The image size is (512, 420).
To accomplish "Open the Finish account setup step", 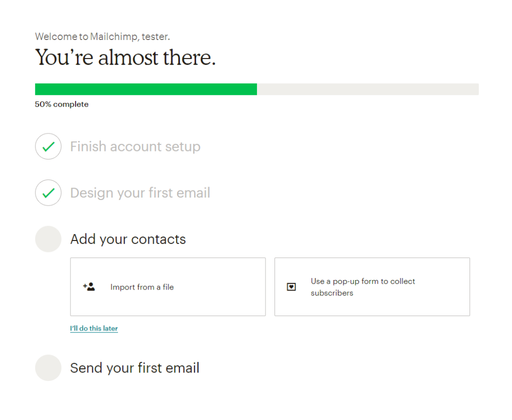I will tap(135, 146).
